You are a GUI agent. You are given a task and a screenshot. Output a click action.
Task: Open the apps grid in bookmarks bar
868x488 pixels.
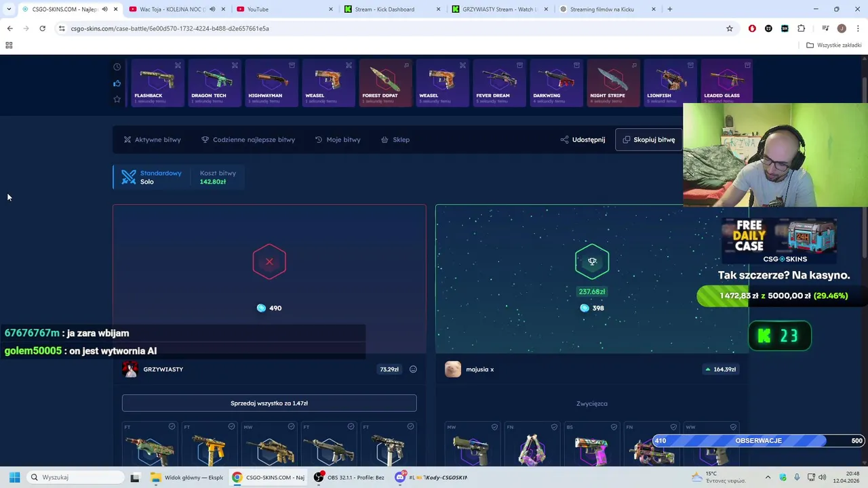pos(9,45)
